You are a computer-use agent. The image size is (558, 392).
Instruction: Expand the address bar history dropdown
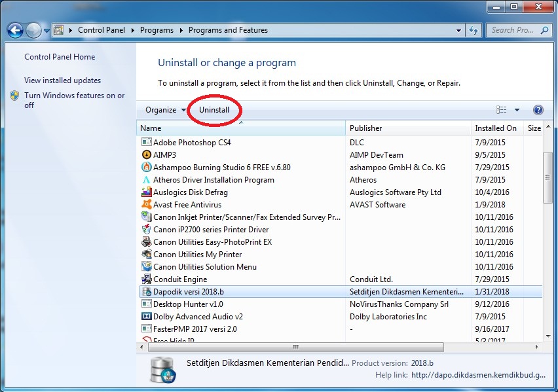(x=458, y=30)
